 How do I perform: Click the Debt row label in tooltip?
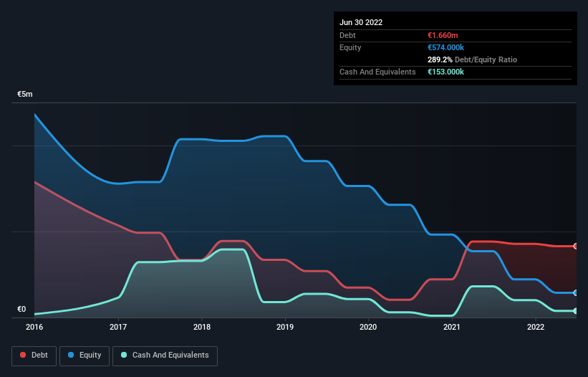click(x=347, y=35)
